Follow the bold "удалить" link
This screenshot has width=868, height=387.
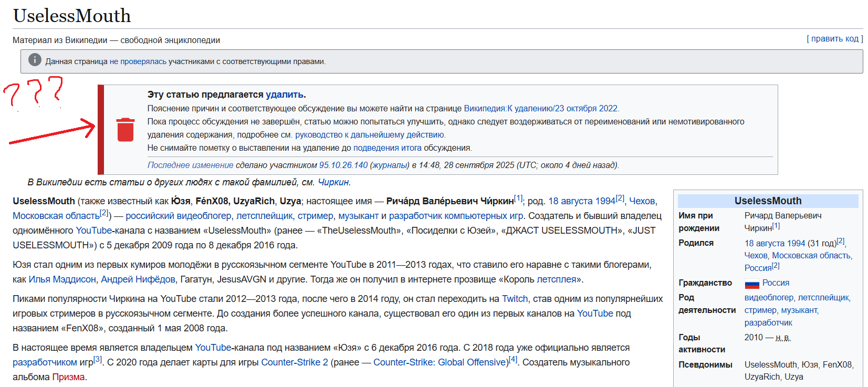click(285, 95)
